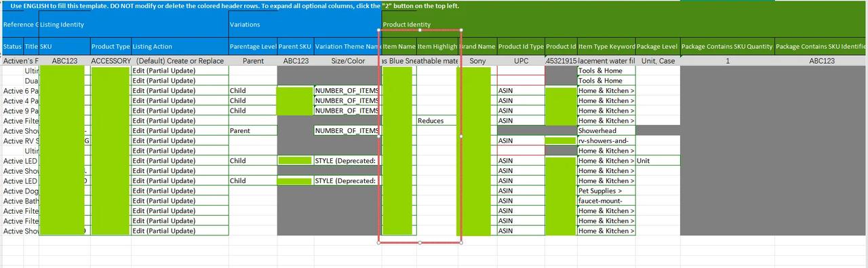Viewport: 868px width, 268px height.
Task: Select the (Default) Create or Replace cell
Action: point(180,60)
